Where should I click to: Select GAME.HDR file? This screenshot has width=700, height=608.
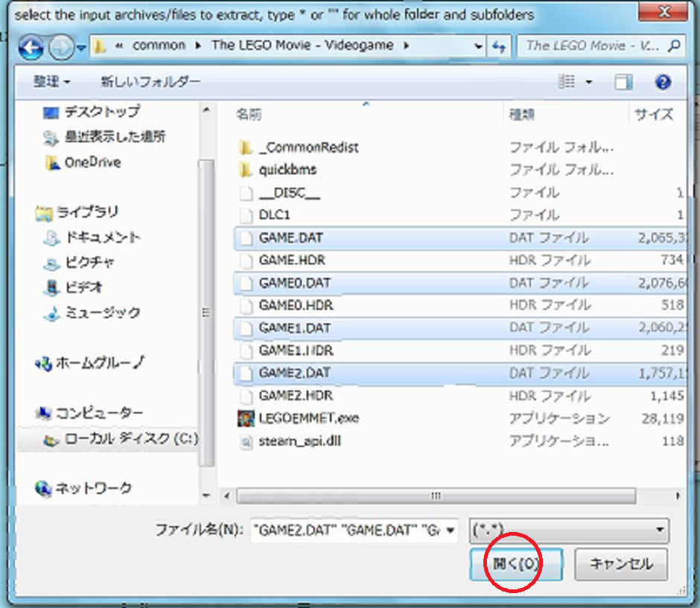tap(292, 260)
